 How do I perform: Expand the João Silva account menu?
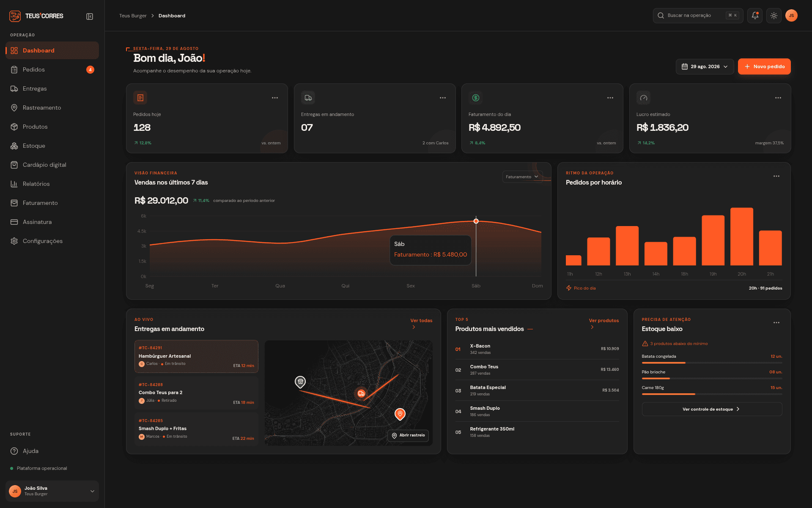tap(52, 491)
